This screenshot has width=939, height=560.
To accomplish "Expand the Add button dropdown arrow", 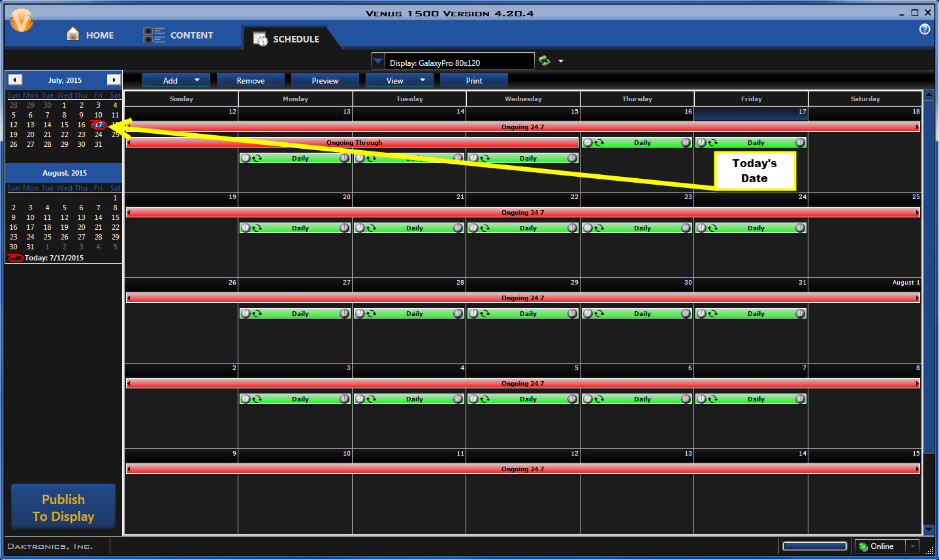I will (x=197, y=80).
